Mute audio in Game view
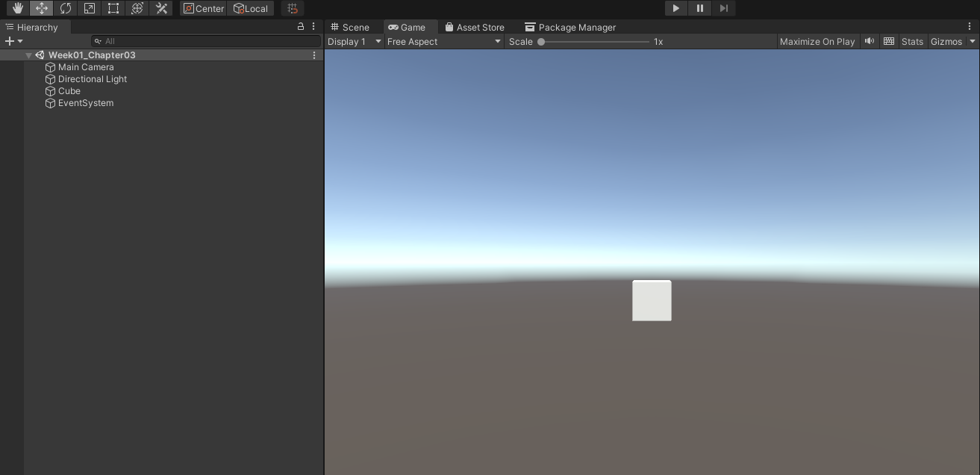The width and height of the screenshot is (980, 475). (869, 41)
